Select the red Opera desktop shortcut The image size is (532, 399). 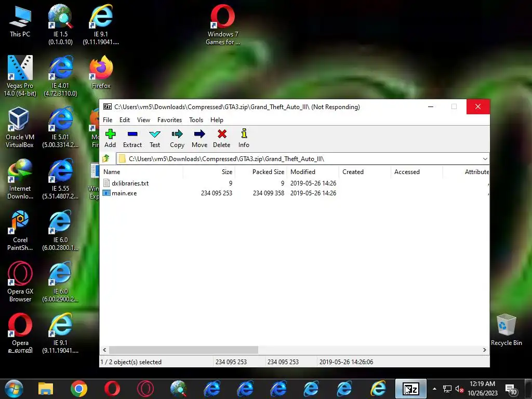20,334
